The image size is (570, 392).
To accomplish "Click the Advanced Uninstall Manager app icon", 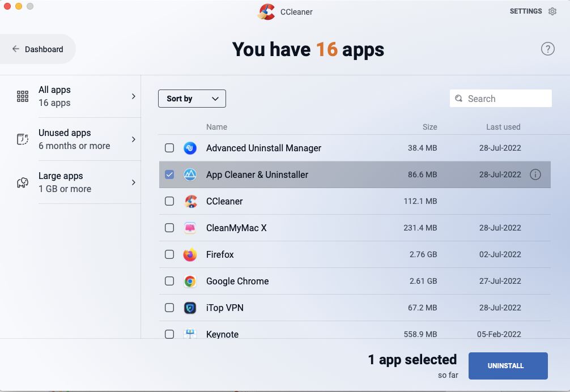I will [x=190, y=148].
